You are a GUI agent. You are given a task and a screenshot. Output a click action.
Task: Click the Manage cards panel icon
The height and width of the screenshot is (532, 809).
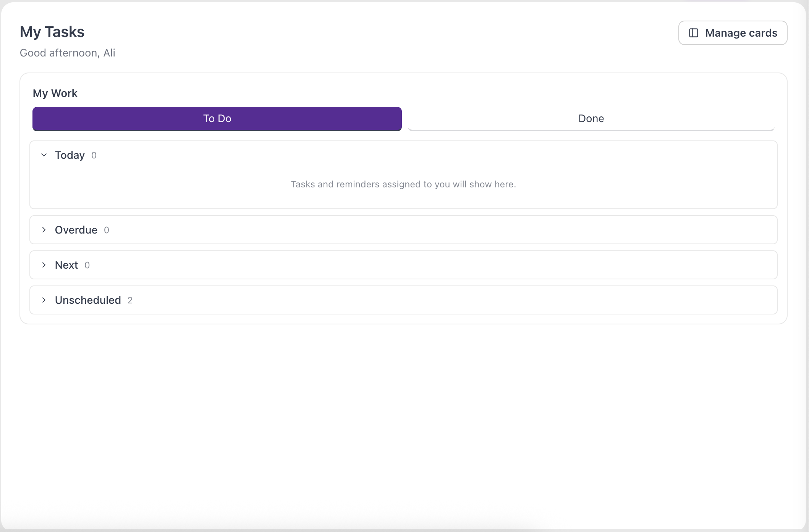pos(694,33)
